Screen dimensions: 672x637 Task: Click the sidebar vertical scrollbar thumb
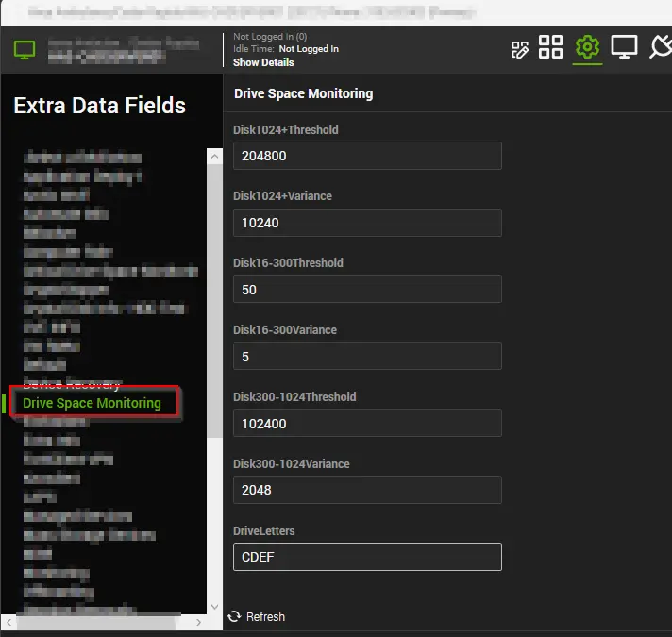214,301
